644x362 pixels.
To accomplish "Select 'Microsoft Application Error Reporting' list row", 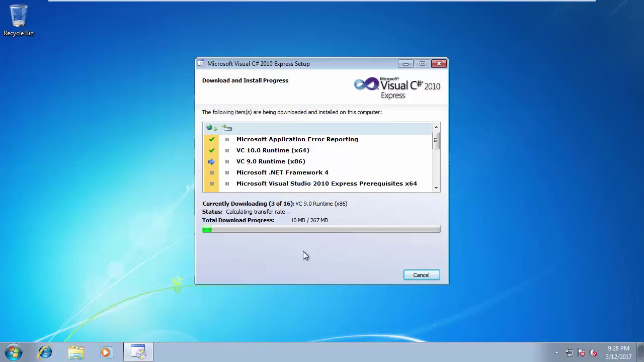I will [317, 139].
